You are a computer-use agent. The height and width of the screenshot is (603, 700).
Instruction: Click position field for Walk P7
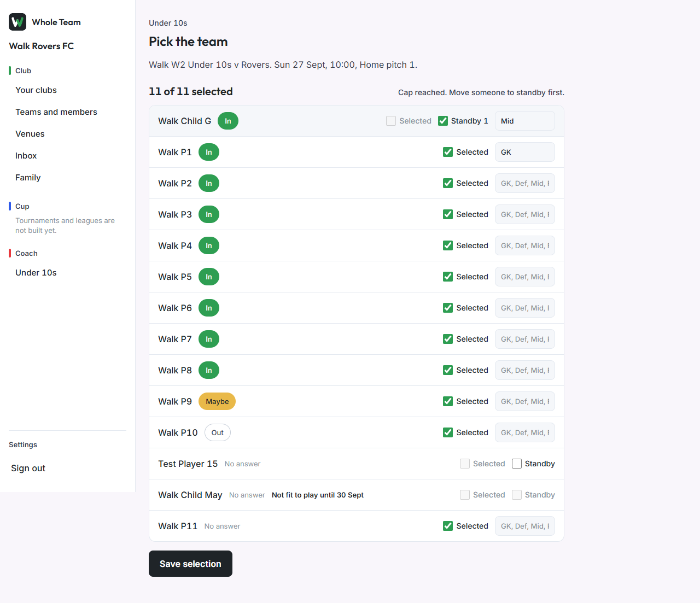pos(525,339)
